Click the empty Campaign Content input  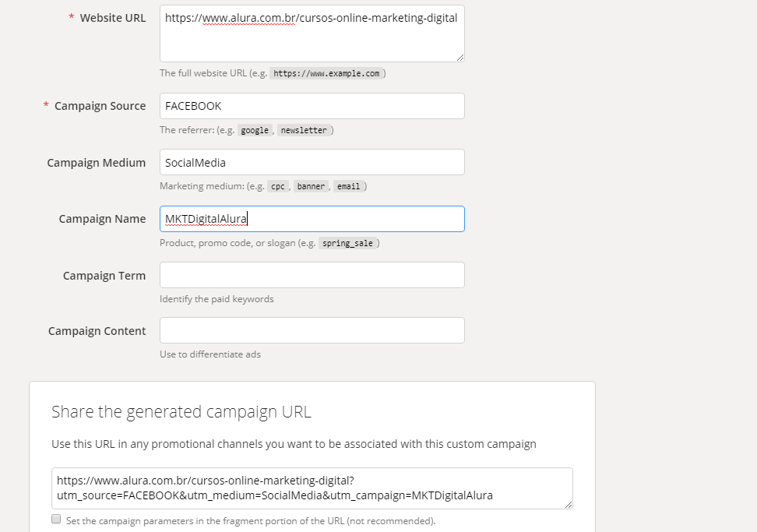click(312, 330)
